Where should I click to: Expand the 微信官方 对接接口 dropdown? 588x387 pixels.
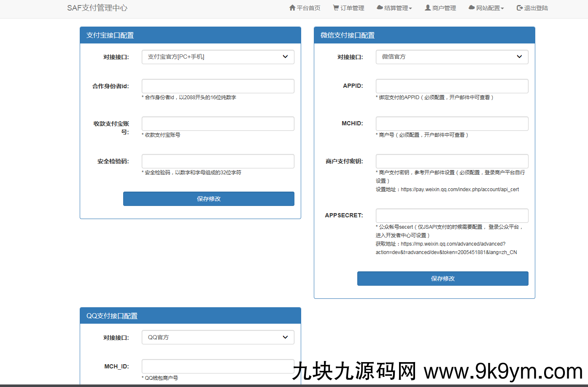tap(452, 57)
